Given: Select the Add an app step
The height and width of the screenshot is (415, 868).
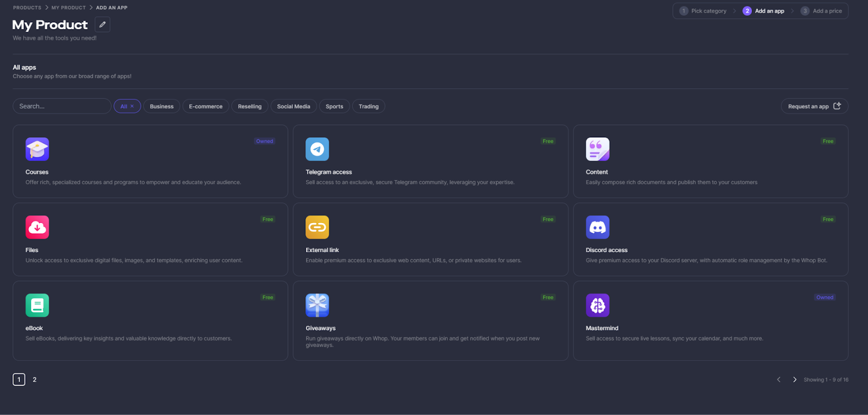Looking at the screenshot, I should 763,11.
